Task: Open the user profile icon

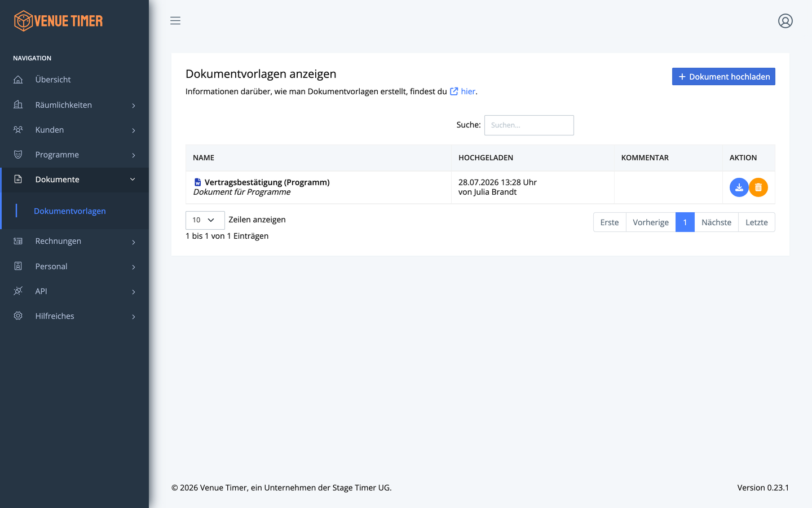Action: 785,21
